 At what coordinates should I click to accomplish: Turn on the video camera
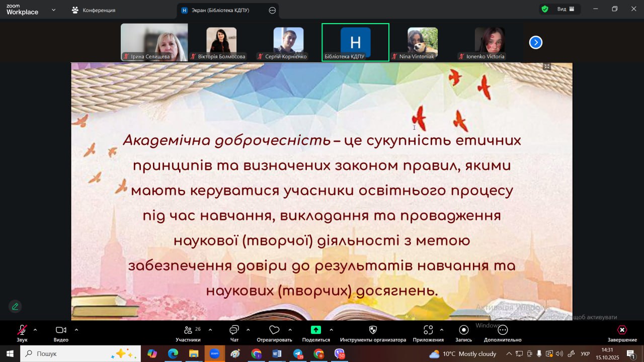61,330
